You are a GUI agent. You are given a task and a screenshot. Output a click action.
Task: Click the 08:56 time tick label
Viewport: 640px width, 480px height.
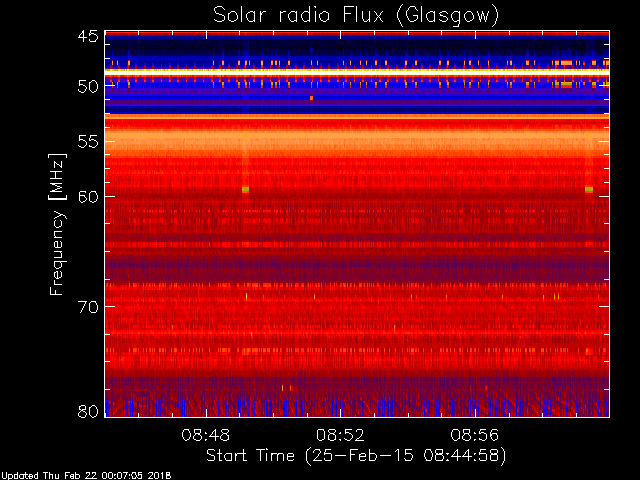474,435
